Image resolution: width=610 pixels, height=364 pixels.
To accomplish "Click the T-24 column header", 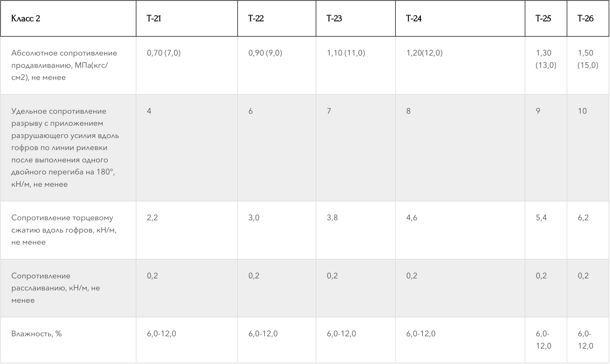I will click(414, 19).
